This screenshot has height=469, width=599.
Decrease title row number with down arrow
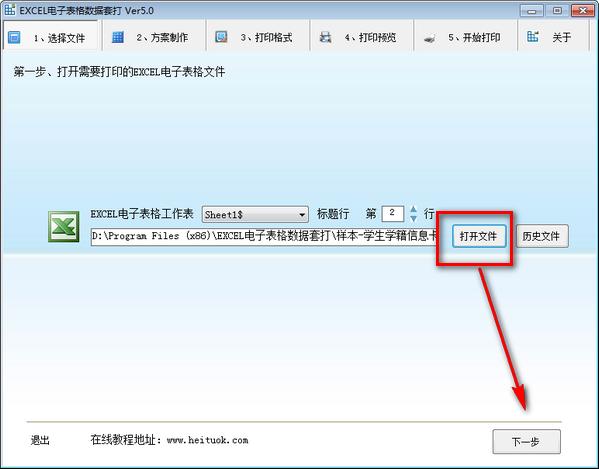(413, 218)
